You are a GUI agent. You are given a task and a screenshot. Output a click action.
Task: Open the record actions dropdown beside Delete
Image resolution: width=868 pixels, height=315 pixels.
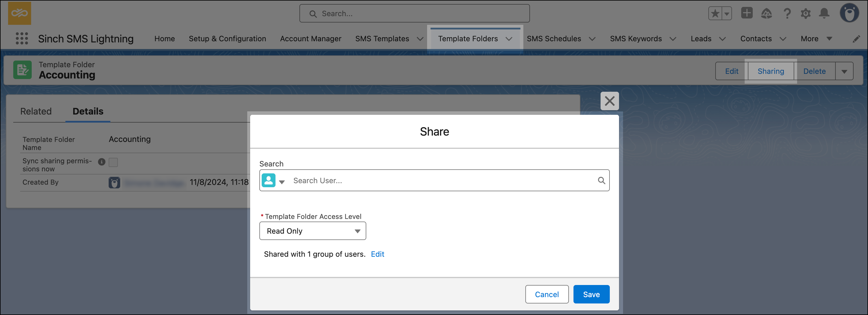click(x=844, y=71)
